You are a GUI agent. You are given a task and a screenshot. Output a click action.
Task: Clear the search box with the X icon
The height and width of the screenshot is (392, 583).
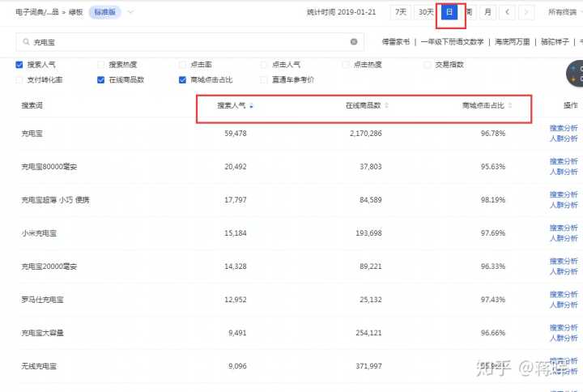pos(354,41)
